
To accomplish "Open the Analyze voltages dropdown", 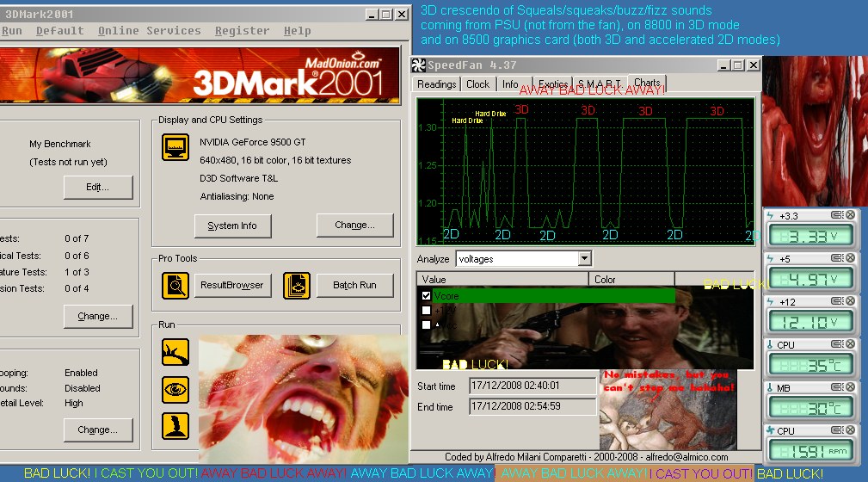I will [x=585, y=259].
